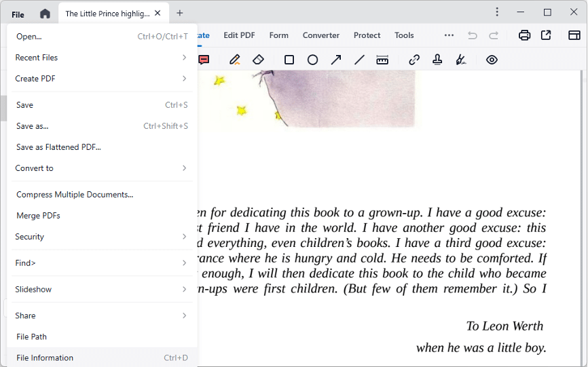Viewport: 588px width, 367px height.
Task: Choose Save as... menu entry
Action: 102,125
